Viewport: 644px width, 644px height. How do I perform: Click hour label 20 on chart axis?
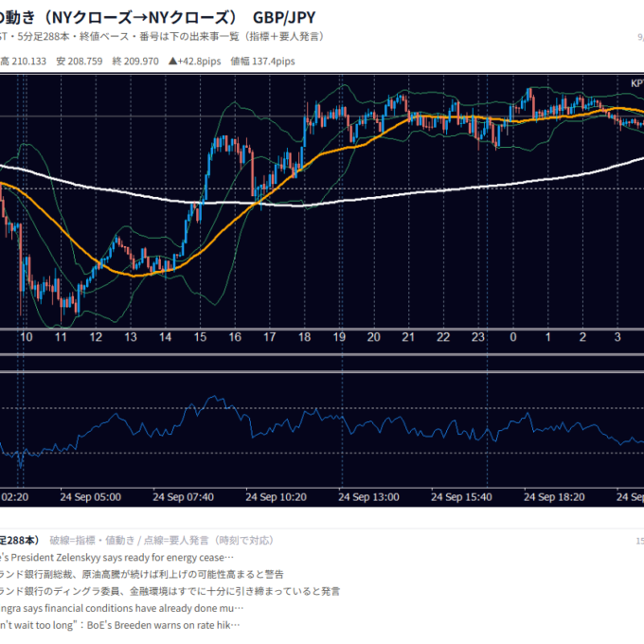pos(374,337)
